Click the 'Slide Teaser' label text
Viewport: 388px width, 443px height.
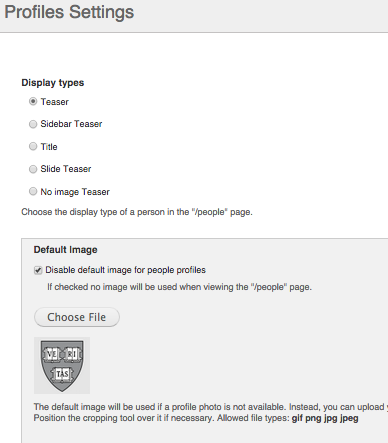point(66,169)
